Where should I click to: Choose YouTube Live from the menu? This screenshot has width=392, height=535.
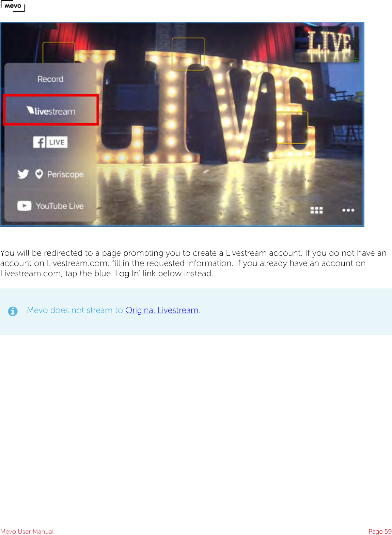coord(50,206)
